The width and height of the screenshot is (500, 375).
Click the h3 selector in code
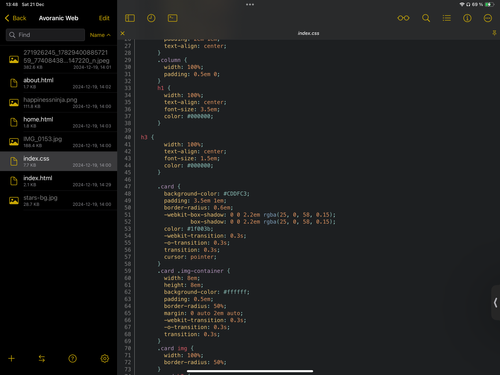click(x=144, y=137)
